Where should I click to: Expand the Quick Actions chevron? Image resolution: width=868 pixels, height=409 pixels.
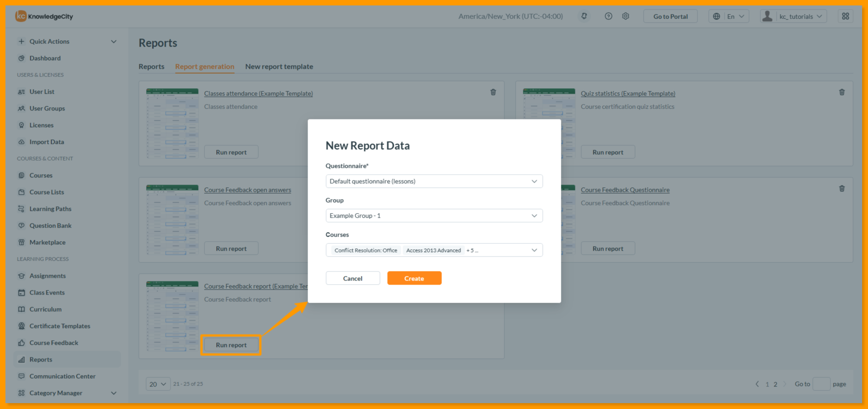click(114, 41)
